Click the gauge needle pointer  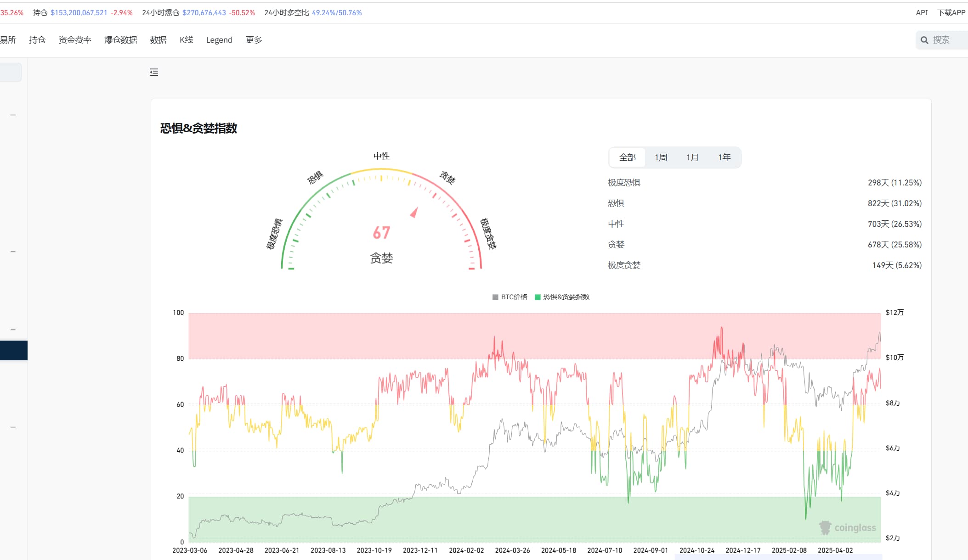[414, 212]
